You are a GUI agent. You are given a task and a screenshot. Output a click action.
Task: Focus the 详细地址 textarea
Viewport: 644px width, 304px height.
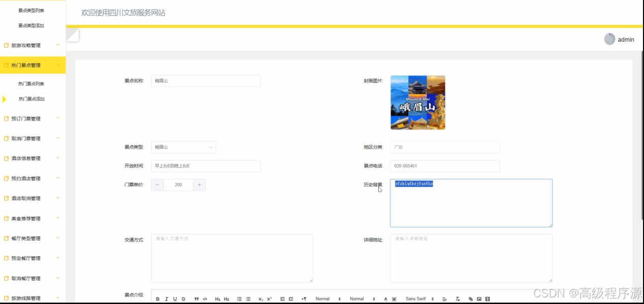471,258
